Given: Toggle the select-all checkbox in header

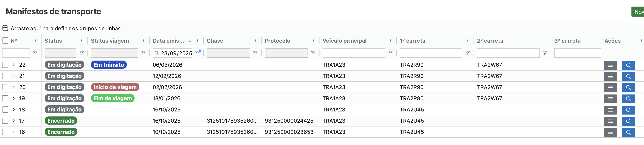Looking at the screenshot, I should (x=5, y=40).
